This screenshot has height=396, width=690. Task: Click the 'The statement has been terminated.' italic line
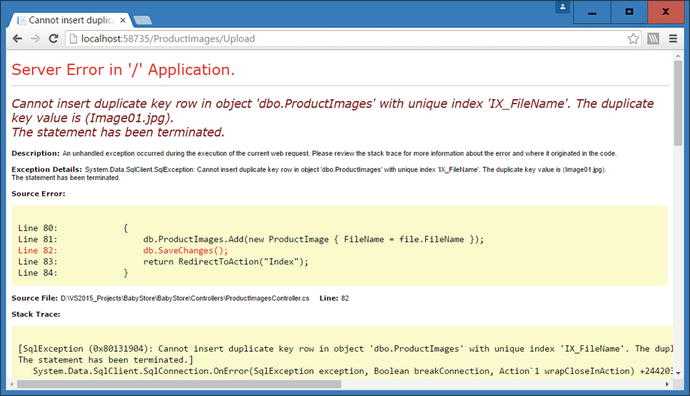click(118, 132)
